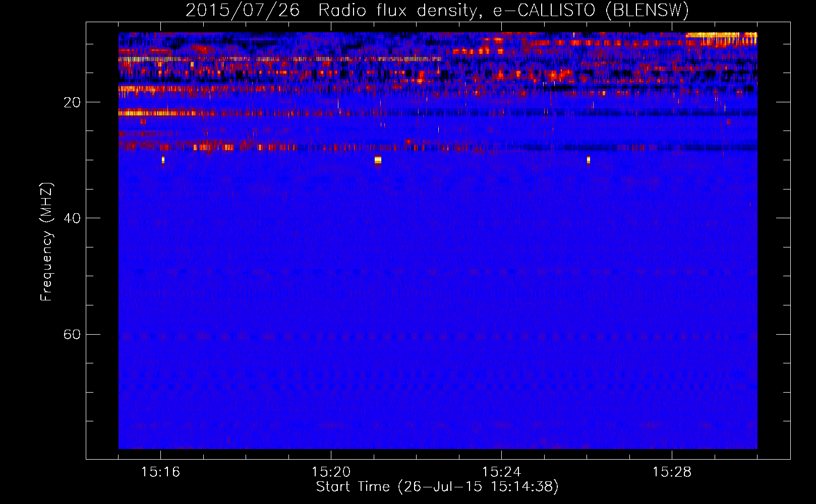
Task: Click the bright burst marker near 15:26
Action: [x=588, y=160]
